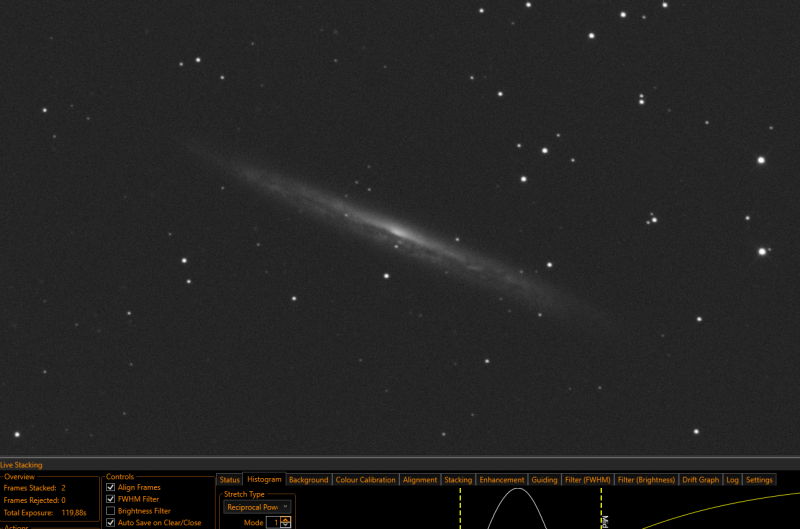
Task: Decrease the Mode value with down arrow
Action: pyautogui.click(x=285, y=525)
